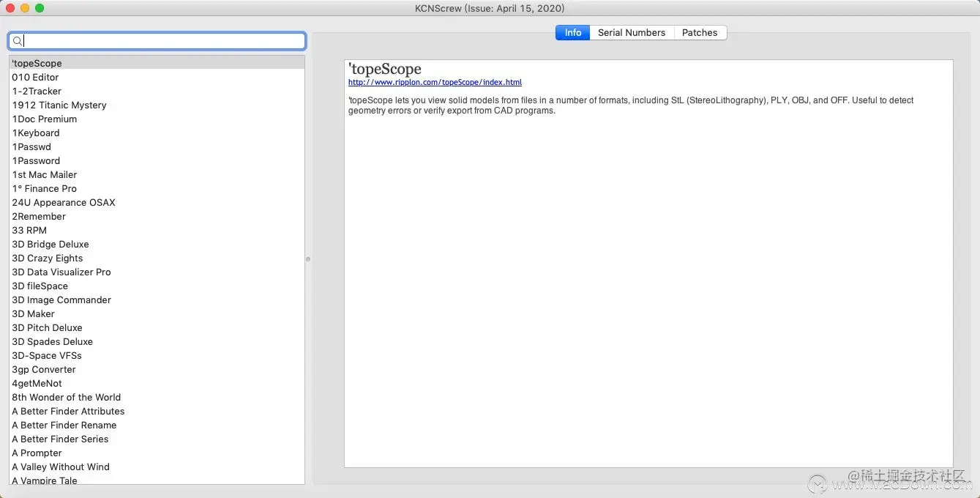Screen dimensions: 980x498
Task: Select '010 Editor' in the list
Action: point(157,77)
